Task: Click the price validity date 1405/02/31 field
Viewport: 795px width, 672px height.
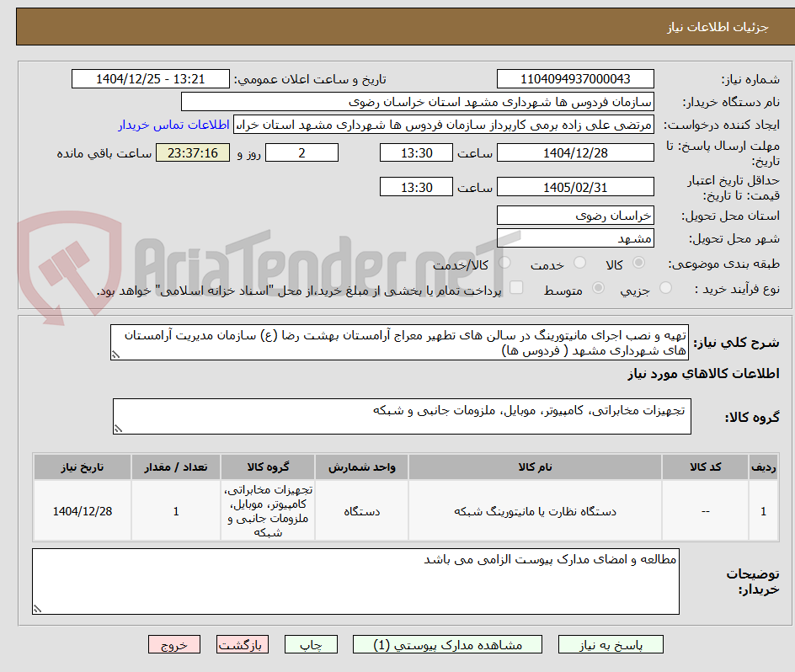Action: tap(575, 187)
